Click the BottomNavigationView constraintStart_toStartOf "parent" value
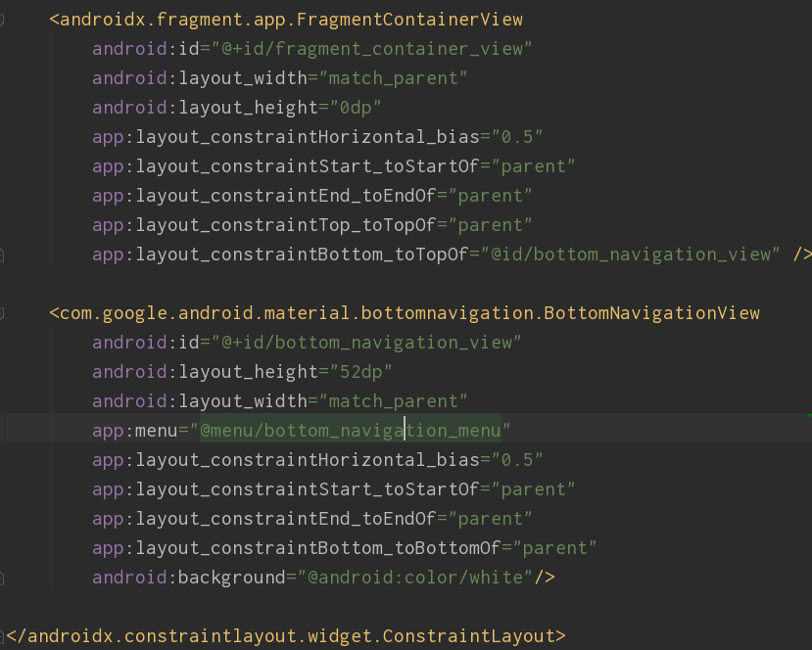The width and height of the screenshot is (812, 650). pyautogui.click(x=533, y=489)
